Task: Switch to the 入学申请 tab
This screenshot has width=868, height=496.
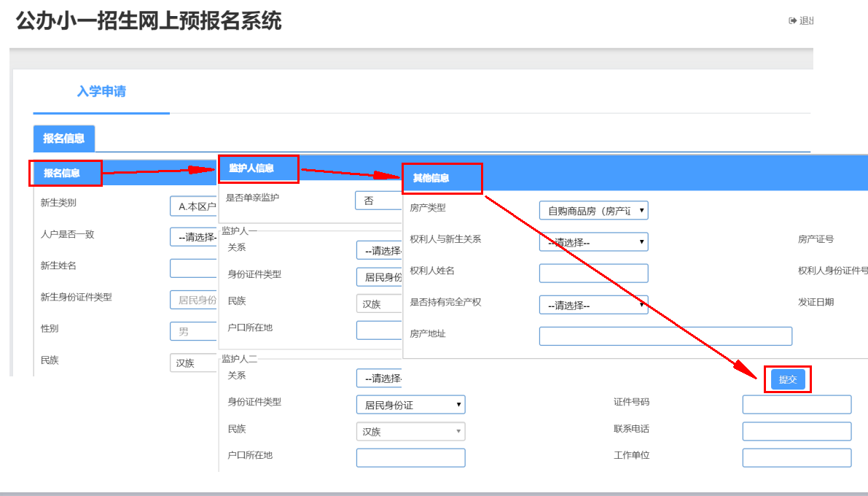Action: (101, 92)
